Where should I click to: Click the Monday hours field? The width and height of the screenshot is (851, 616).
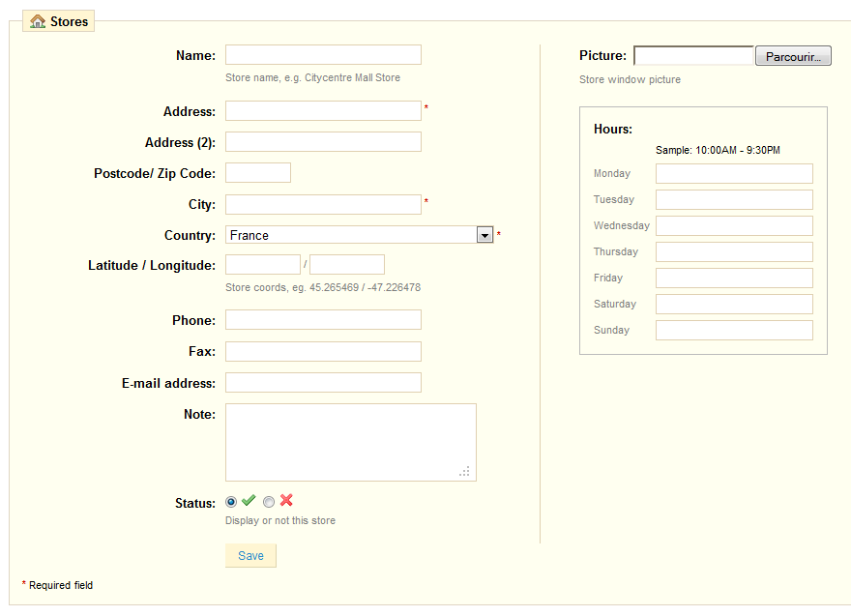734,174
